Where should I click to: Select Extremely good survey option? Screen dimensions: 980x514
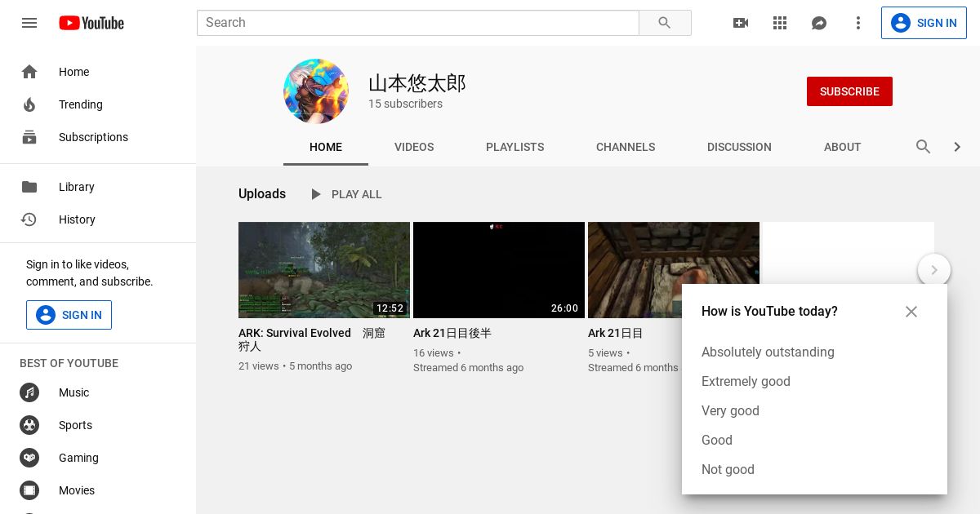746,382
